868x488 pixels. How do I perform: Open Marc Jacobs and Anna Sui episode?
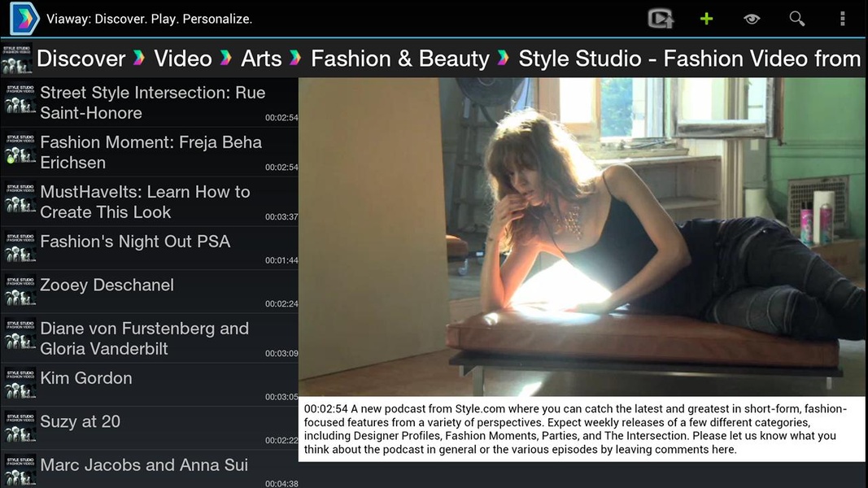pos(150,469)
